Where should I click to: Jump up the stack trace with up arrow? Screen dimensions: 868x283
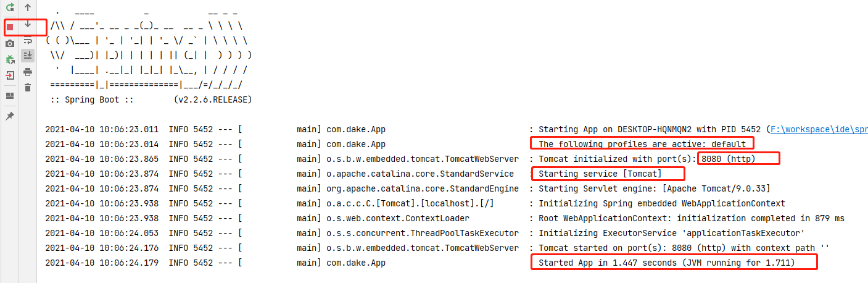coord(28,8)
